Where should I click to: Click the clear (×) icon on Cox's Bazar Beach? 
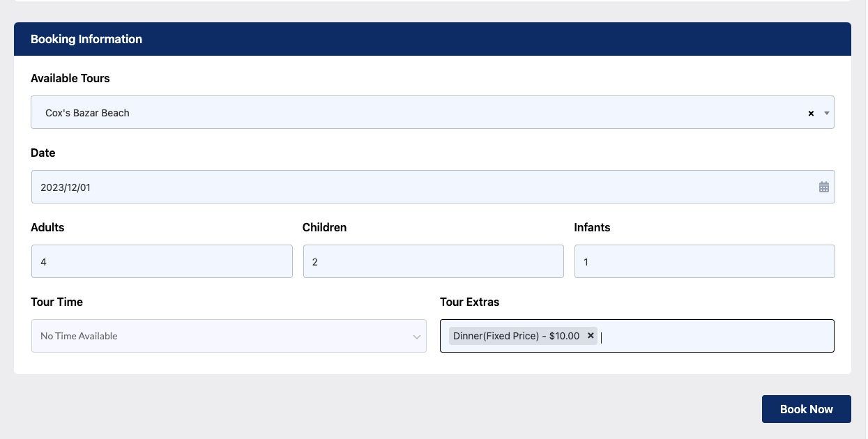point(811,112)
